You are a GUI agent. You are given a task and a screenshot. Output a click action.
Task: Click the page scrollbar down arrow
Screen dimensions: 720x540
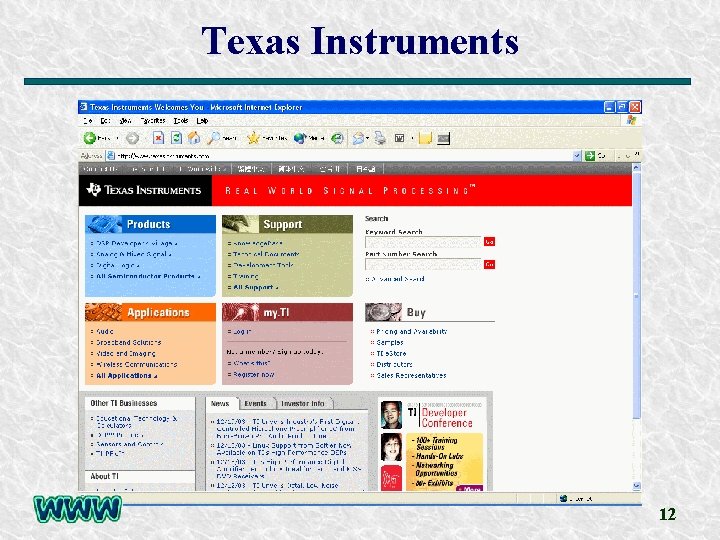pyautogui.click(x=636, y=486)
